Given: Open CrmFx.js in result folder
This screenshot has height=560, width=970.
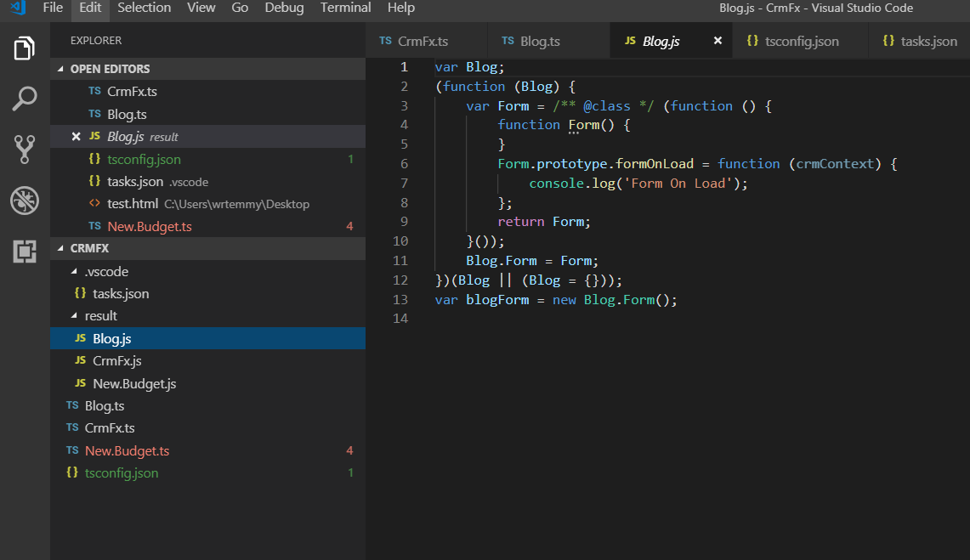Looking at the screenshot, I should click(x=207, y=360).
